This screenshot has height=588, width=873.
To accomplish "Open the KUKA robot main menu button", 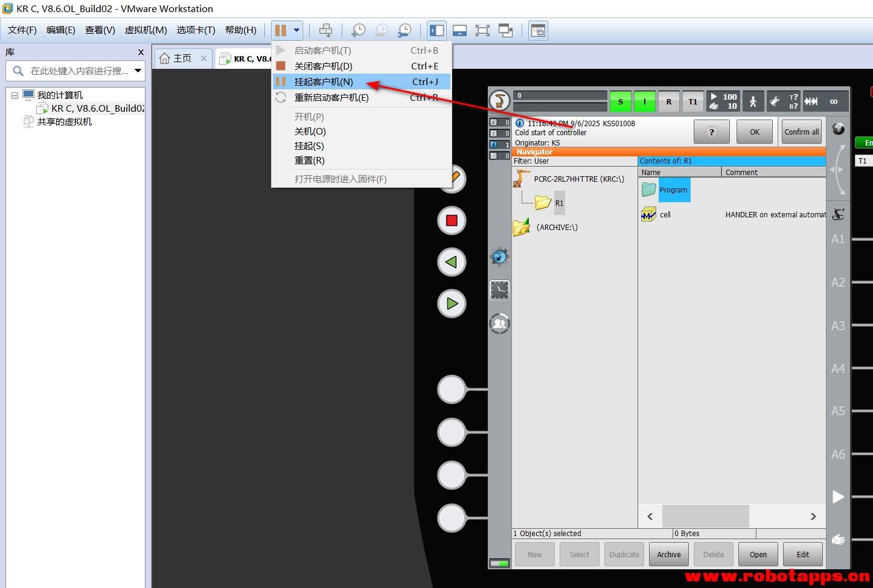I will (x=499, y=101).
